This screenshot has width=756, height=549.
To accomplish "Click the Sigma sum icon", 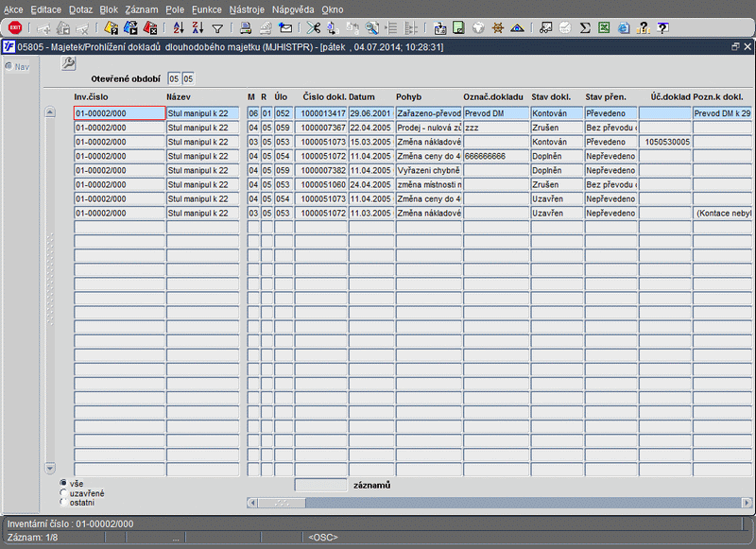I will click(x=585, y=28).
